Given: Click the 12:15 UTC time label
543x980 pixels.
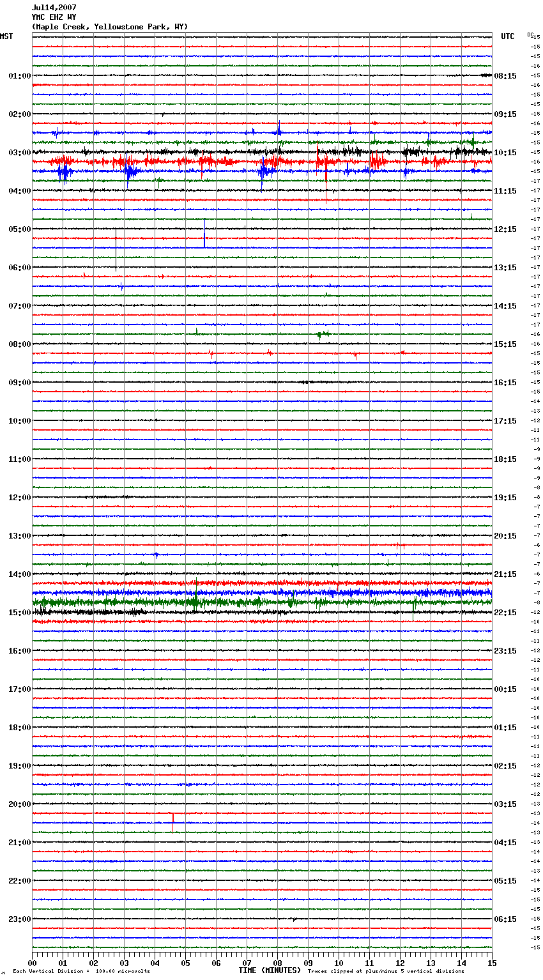Looking at the screenshot, I should (505, 229).
